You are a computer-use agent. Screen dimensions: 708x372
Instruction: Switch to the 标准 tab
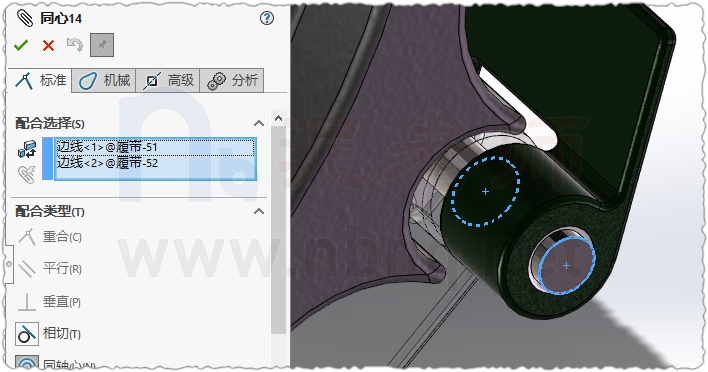tap(40, 80)
